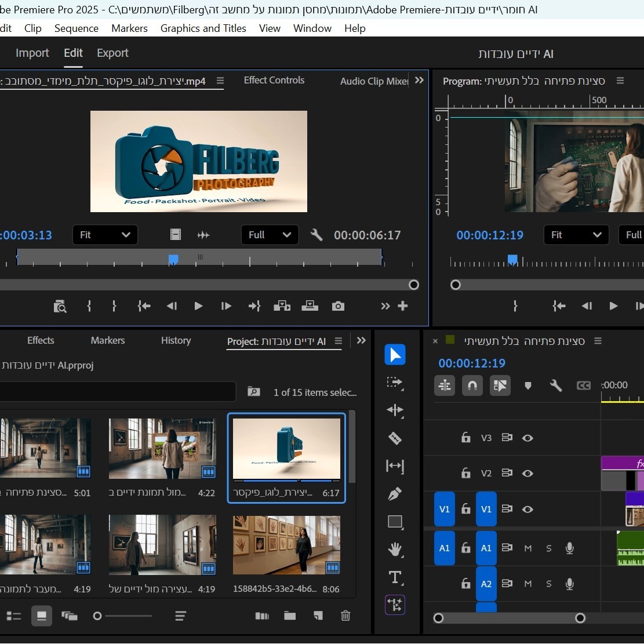Select the Rectangle tool
Viewport: 644px width, 644px height.
[x=395, y=522]
